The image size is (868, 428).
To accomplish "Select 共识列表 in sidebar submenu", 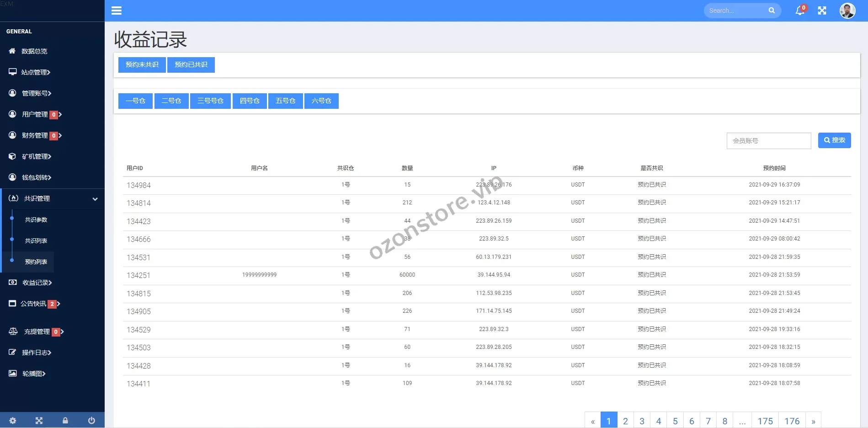I will tap(36, 241).
